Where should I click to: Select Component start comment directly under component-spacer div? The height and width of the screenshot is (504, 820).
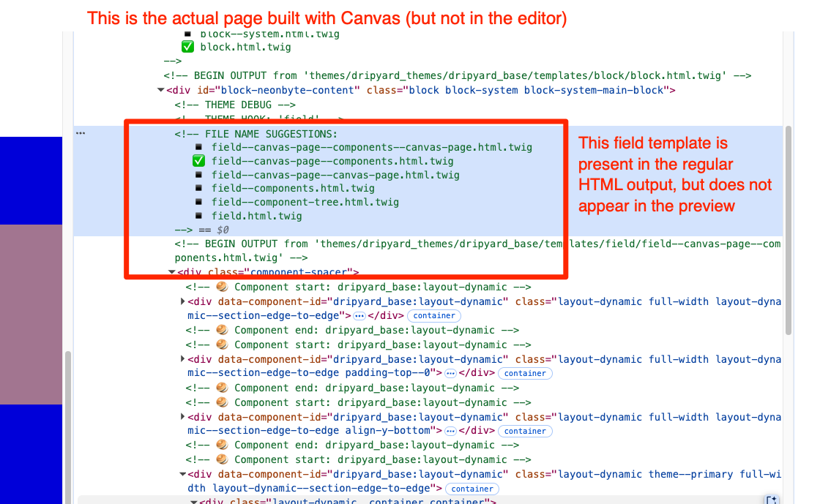click(358, 287)
